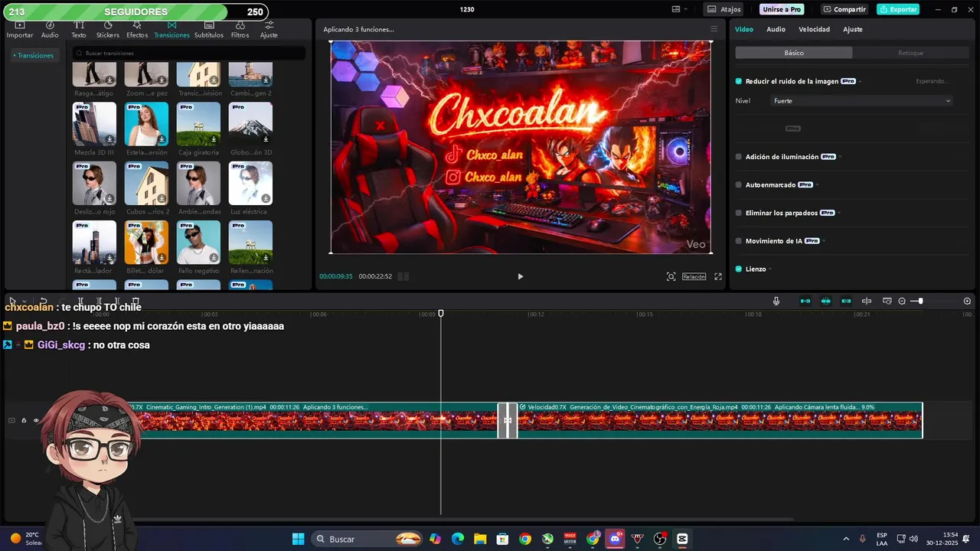The image size is (980, 551).
Task: Download the Fallo negativo transition
Action: [x=214, y=258]
